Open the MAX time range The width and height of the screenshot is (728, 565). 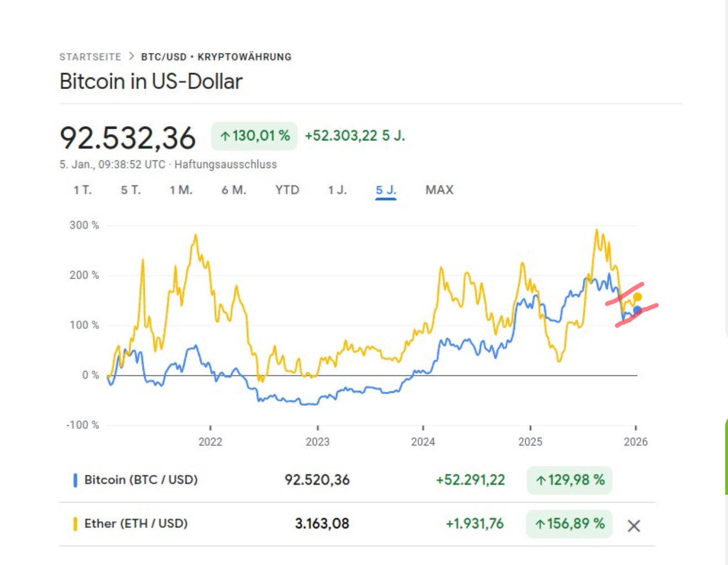439,190
